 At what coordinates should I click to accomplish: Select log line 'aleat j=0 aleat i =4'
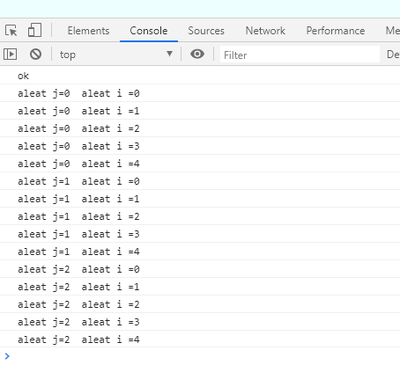[200, 164]
